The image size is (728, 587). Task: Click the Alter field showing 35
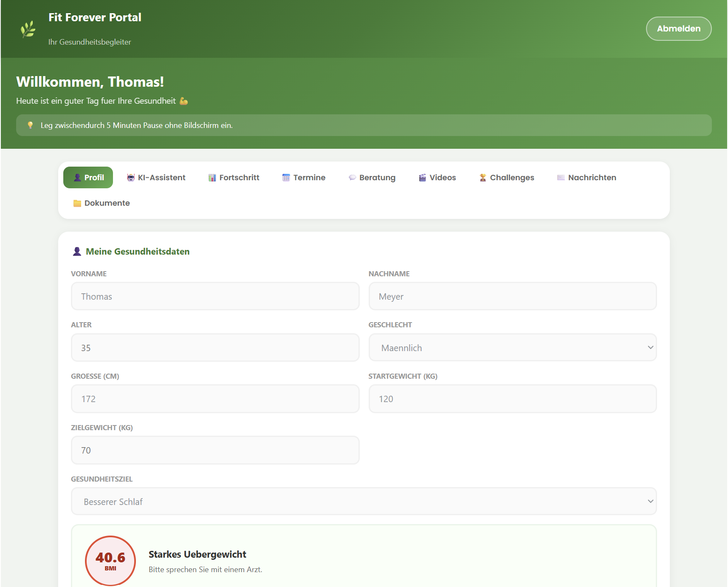[x=215, y=348]
